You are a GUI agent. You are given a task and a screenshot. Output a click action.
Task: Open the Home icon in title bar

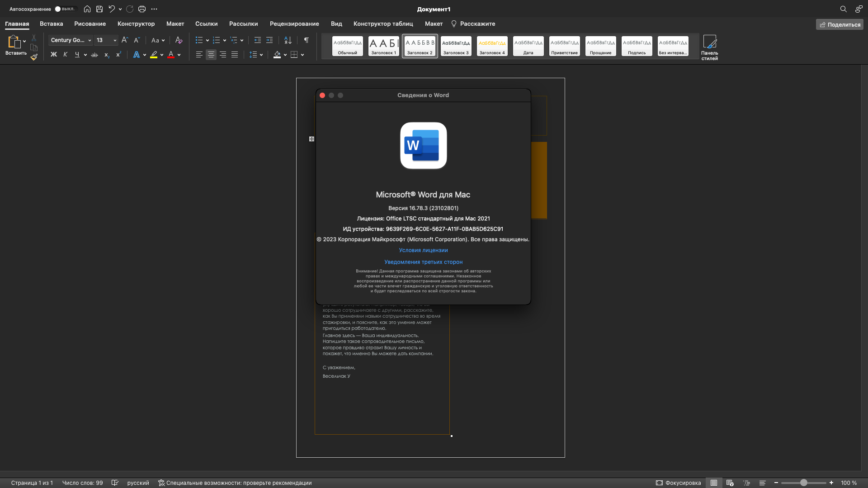coord(87,9)
